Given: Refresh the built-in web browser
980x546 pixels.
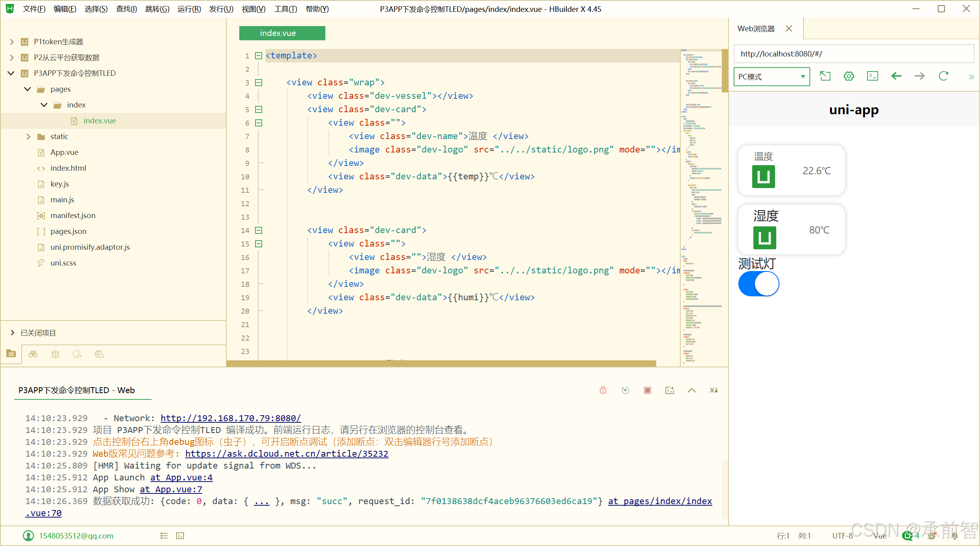Looking at the screenshot, I should tap(944, 76).
